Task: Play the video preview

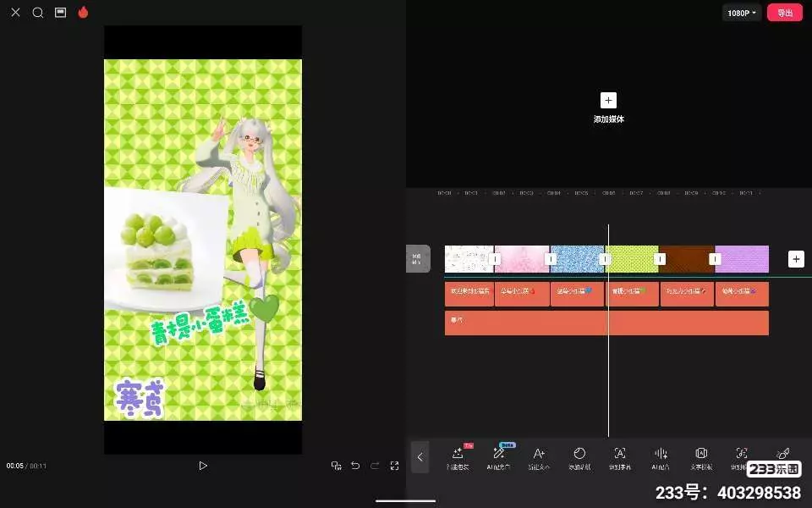Action: coord(203,466)
